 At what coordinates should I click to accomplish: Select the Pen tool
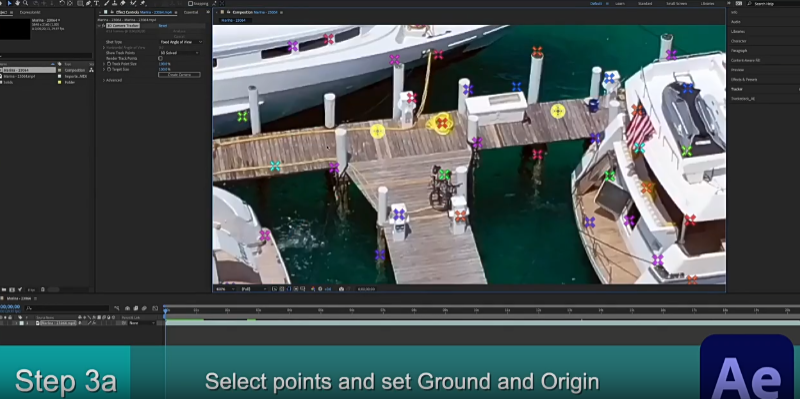[89, 3]
